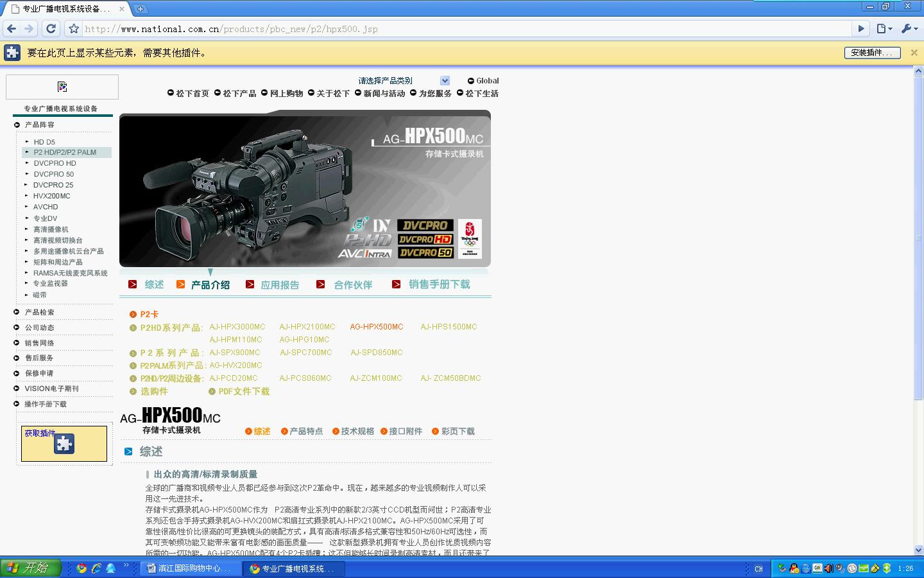Screen dimensions: 924x578
Task: Expand the 公司动态 sidebar section
Action: 40,328
